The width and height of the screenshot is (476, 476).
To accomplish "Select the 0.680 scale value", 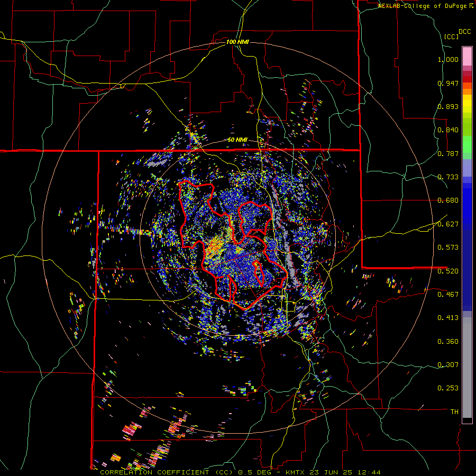I will [x=448, y=200].
